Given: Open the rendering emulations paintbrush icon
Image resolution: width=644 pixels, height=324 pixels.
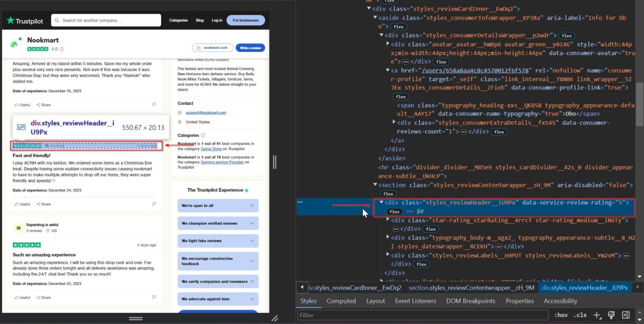Looking at the screenshot, I should pos(611,315).
